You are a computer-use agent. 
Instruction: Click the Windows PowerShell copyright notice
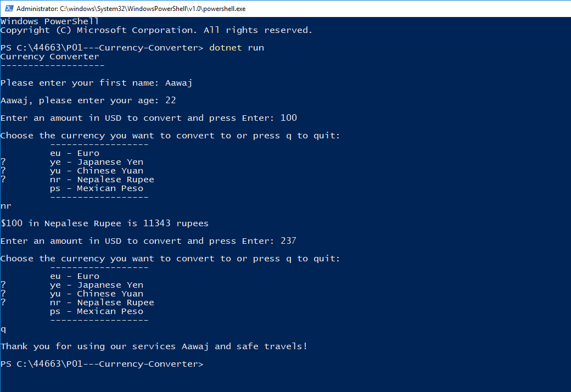tap(156, 30)
